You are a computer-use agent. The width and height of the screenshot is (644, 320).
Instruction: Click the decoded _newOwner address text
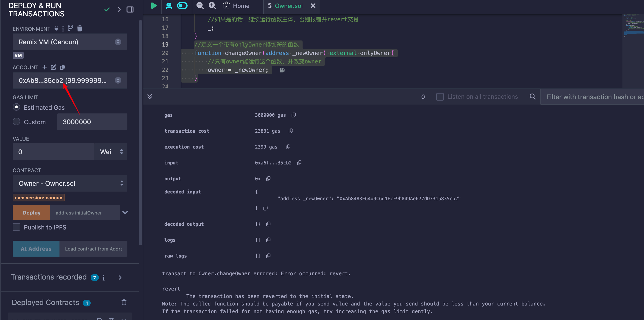399,199
